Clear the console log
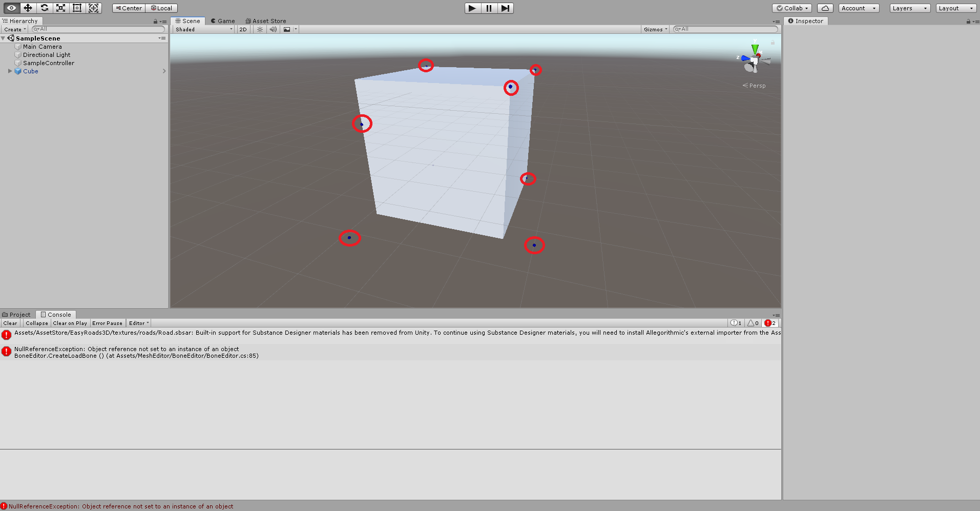Viewport: 980px width, 511px height. 10,323
